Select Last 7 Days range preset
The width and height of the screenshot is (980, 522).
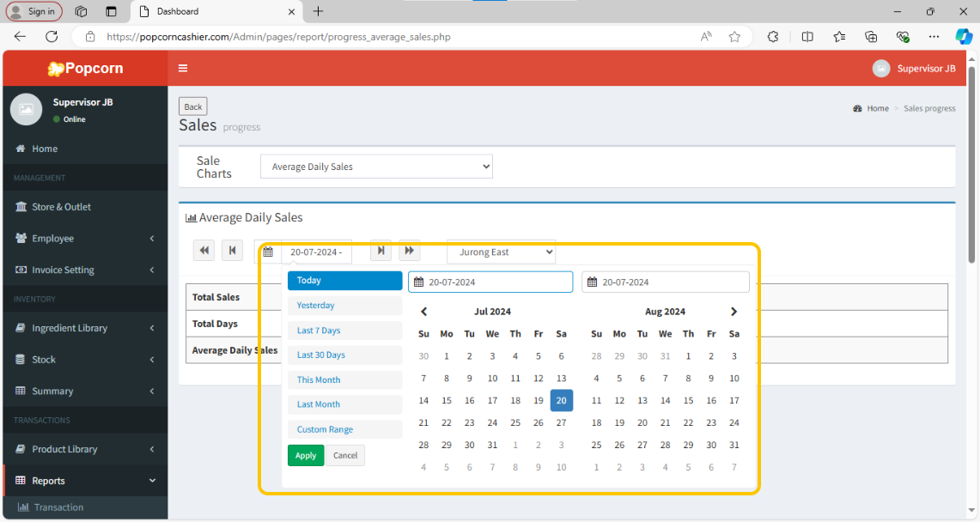tap(345, 331)
